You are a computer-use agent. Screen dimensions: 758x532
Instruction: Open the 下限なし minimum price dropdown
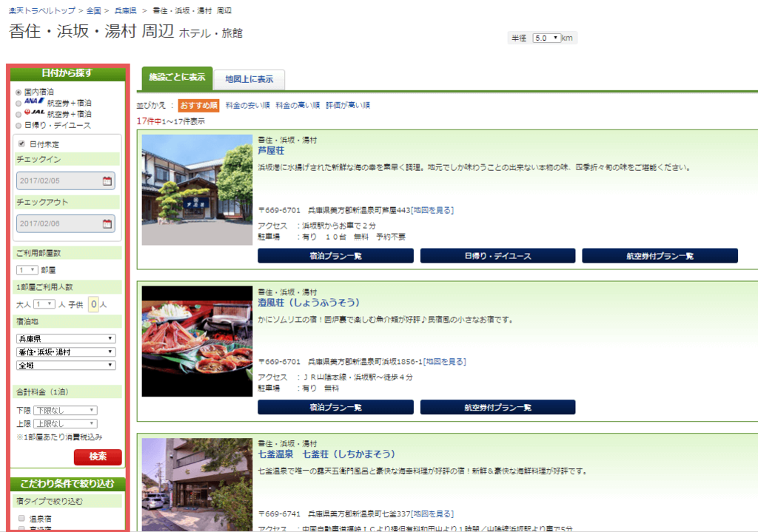(65, 410)
